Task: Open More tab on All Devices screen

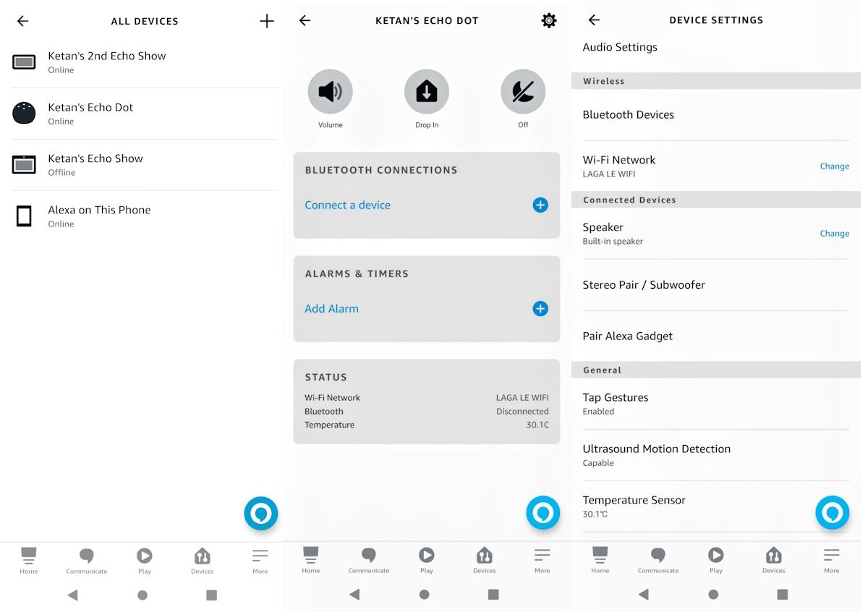Action: tap(260, 561)
